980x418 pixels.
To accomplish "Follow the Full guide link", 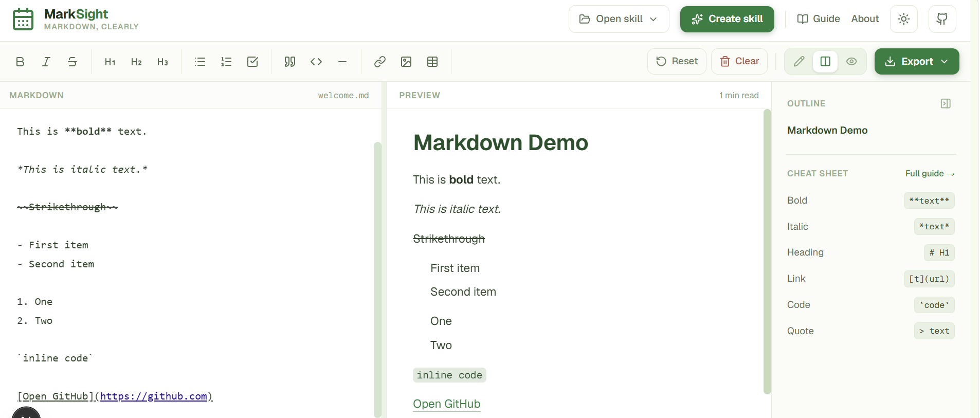I will pyautogui.click(x=930, y=173).
